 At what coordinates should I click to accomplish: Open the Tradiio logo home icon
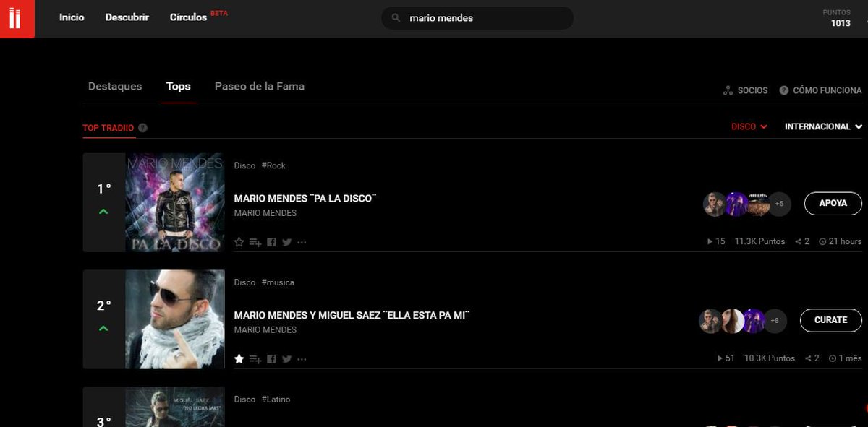pyautogui.click(x=17, y=19)
